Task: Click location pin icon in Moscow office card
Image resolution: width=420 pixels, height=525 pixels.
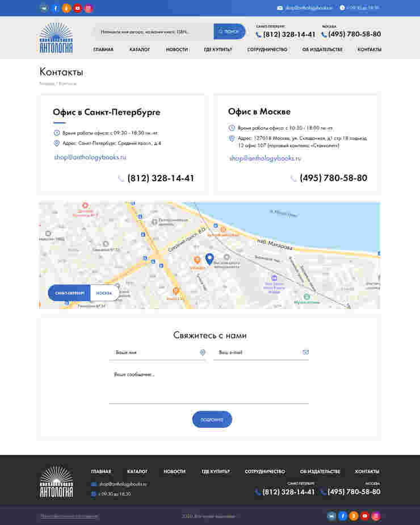Action: [x=232, y=138]
